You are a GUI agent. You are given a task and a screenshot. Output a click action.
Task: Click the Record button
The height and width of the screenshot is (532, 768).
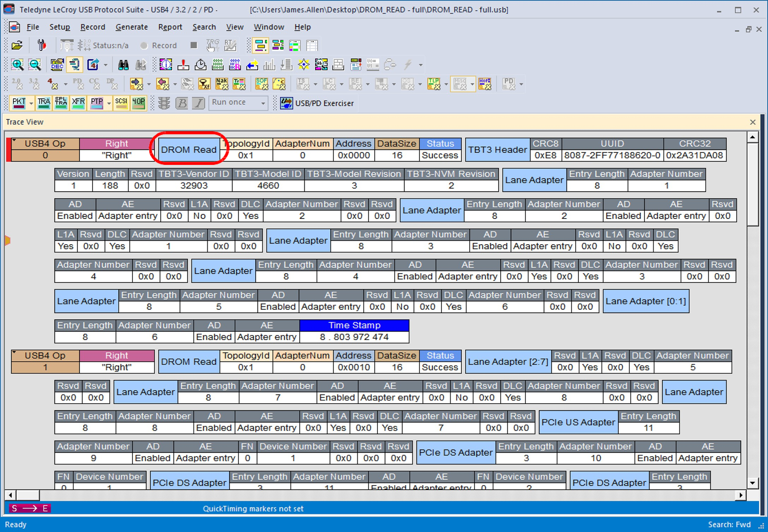(x=159, y=45)
